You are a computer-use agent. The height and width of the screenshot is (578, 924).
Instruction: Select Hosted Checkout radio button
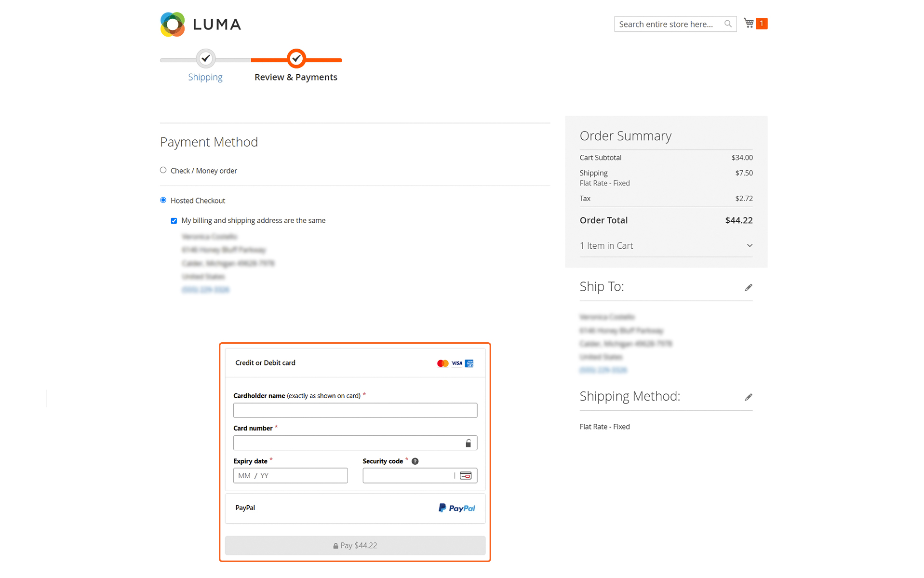coord(163,200)
